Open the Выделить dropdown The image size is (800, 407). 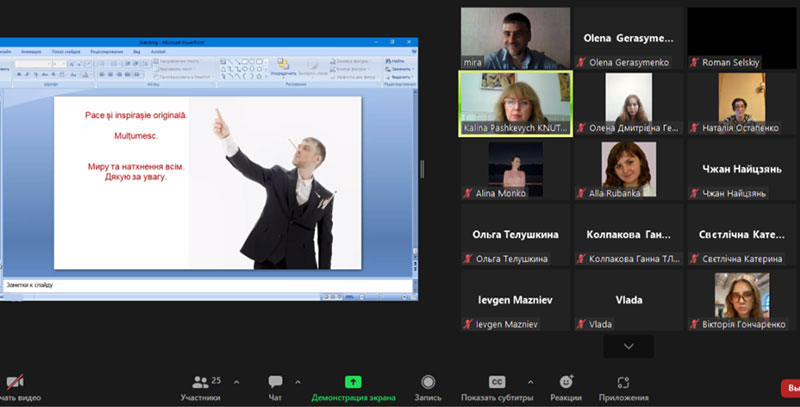(399, 77)
